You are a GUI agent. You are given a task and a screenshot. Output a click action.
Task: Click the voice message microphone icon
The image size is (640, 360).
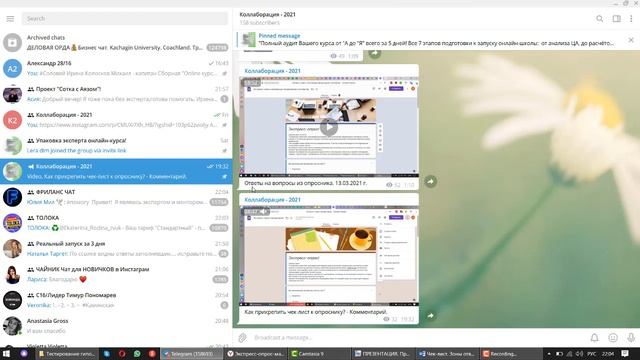(x=631, y=338)
